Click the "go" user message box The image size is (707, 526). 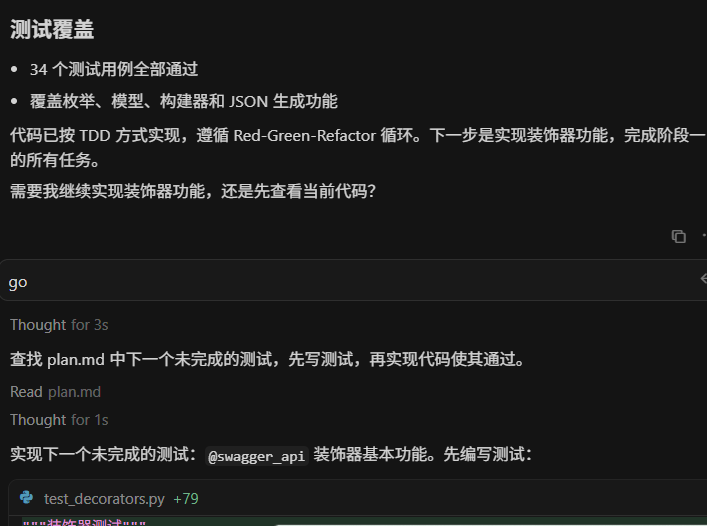354,280
